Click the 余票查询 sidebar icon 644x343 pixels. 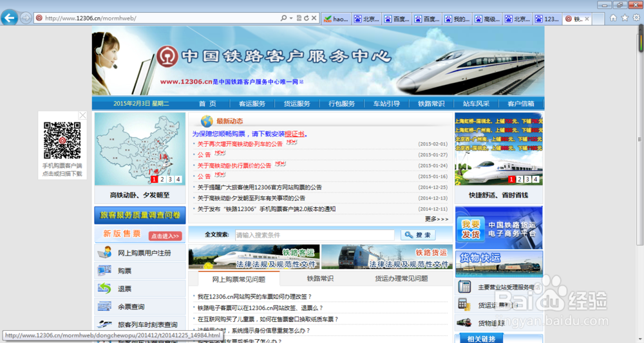(104, 306)
